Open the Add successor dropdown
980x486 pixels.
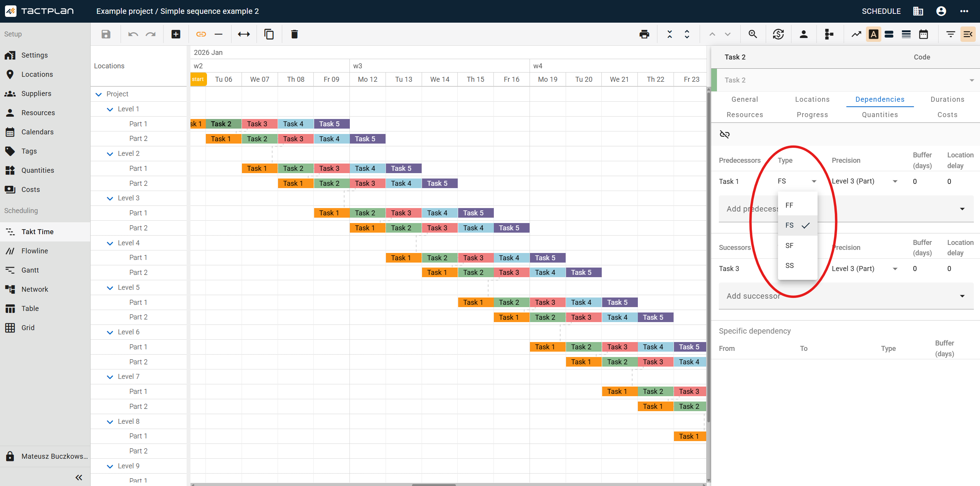pos(846,296)
